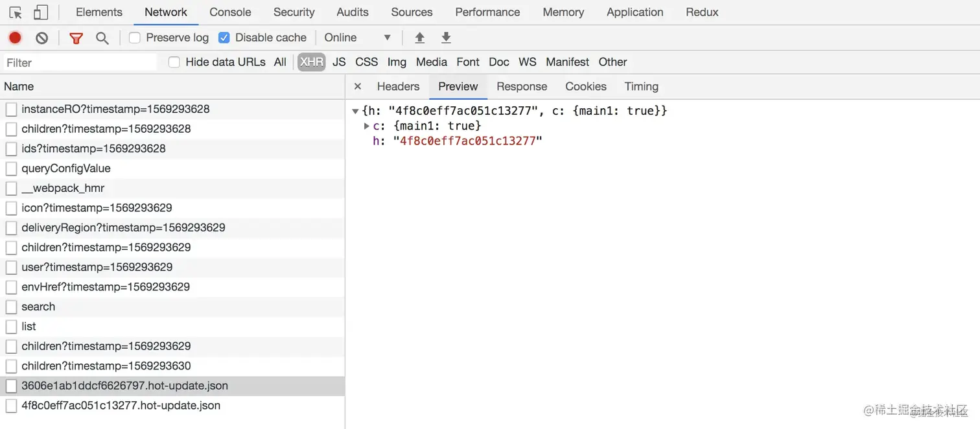
Task: Filter requests by Img type
Action: (x=397, y=62)
